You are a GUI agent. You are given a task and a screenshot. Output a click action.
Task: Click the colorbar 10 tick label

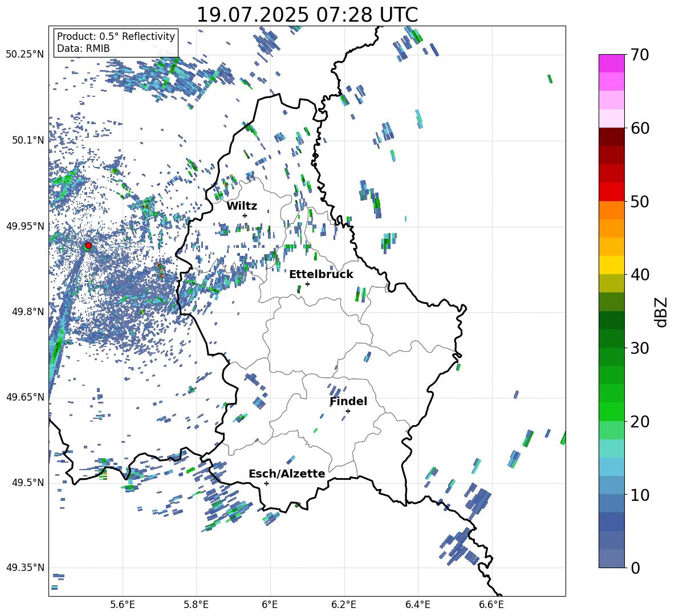click(640, 495)
